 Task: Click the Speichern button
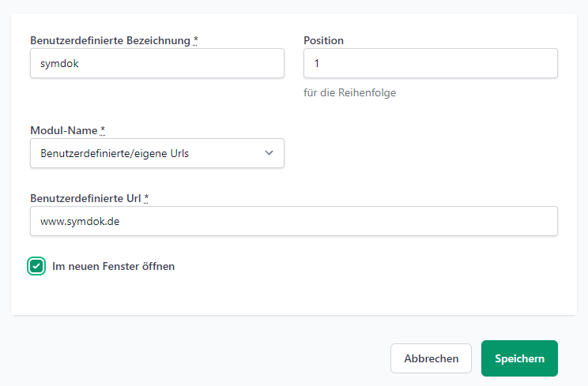point(519,358)
